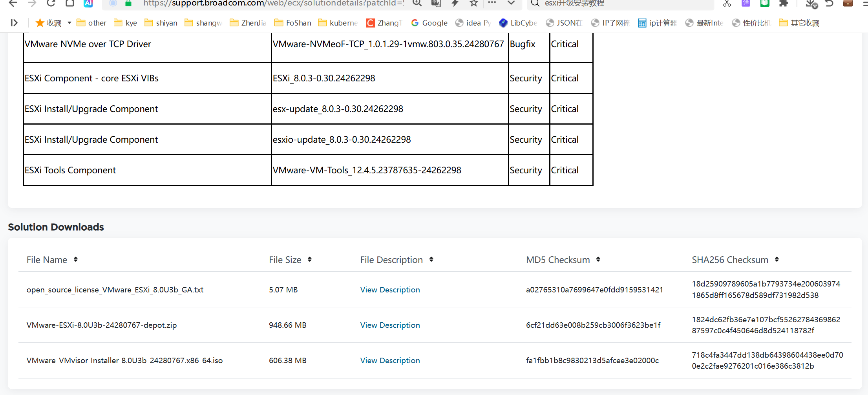The height and width of the screenshot is (395, 868).
Task: Open the 其它收藏 bookmark folder
Action: pyautogui.click(x=799, y=23)
